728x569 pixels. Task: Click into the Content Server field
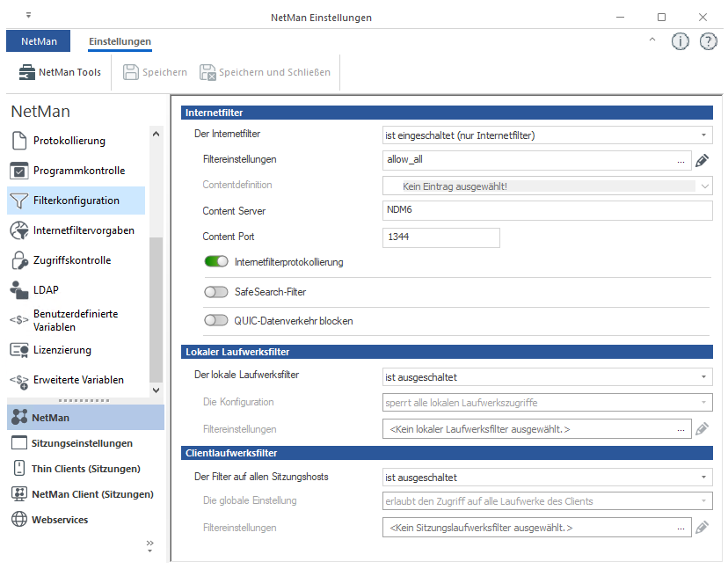545,211
